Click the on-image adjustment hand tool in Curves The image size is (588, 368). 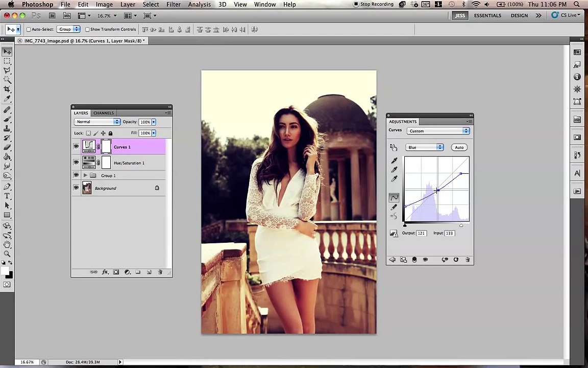pos(394,147)
